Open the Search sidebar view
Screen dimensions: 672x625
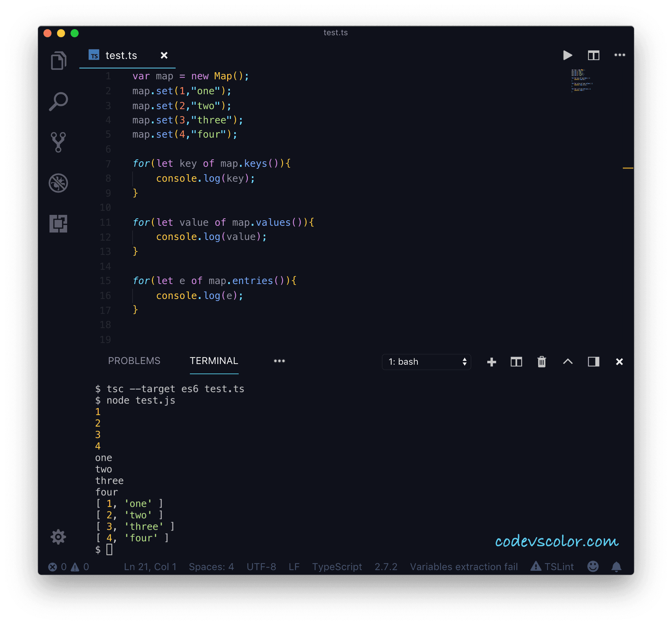(59, 101)
